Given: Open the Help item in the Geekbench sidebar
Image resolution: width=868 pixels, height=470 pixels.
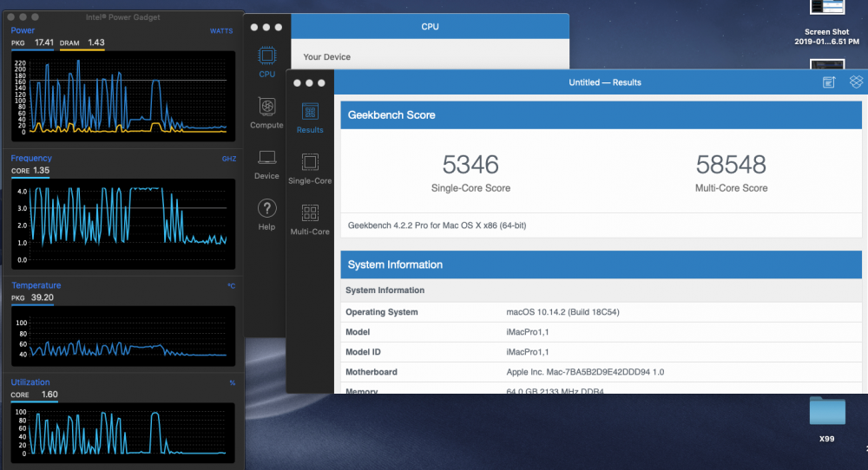Looking at the screenshot, I should [x=266, y=214].
